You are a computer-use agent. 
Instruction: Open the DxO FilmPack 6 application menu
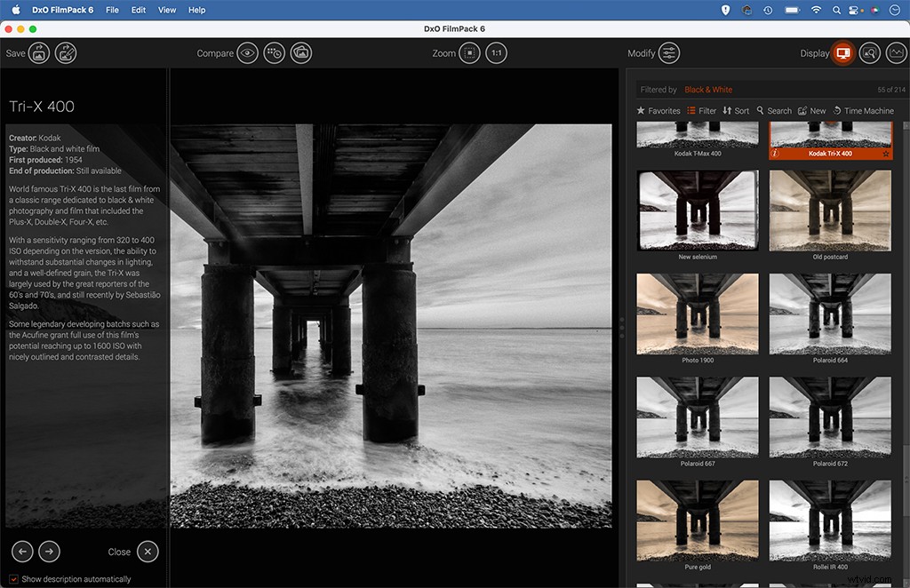pyautogui.click(x=62, y=10)
